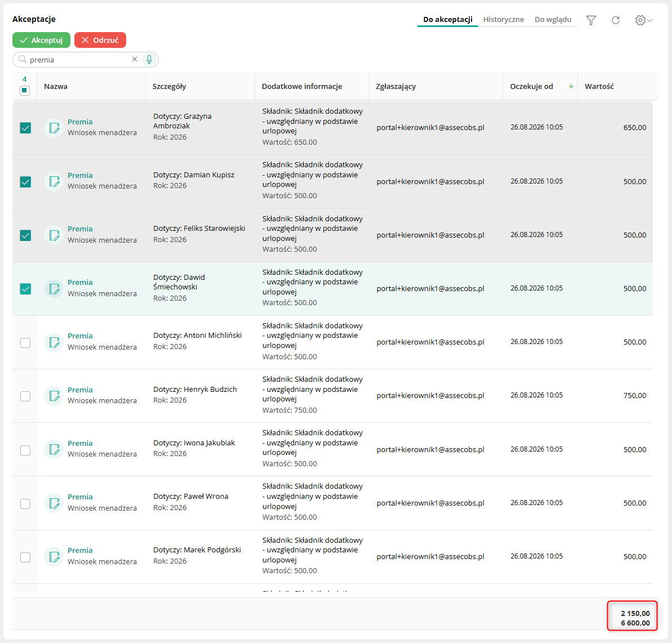Switch to the Historyczne tab
The width and height of the screenshot is (672, 643).
point(503,19)
